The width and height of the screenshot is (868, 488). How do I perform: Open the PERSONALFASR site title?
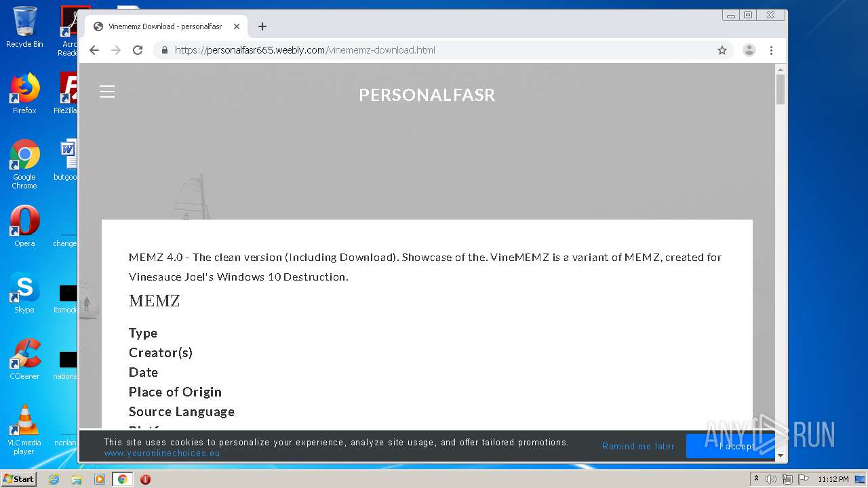click(427, 95)
